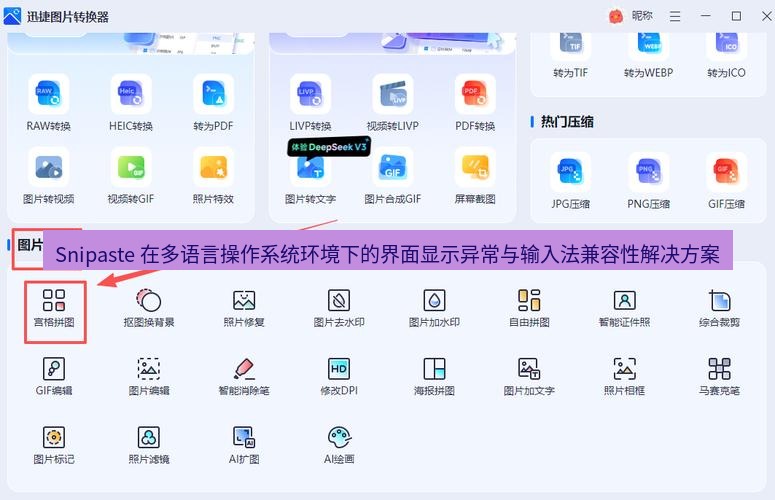Open the LIVP转换 tool

[310, 104]
